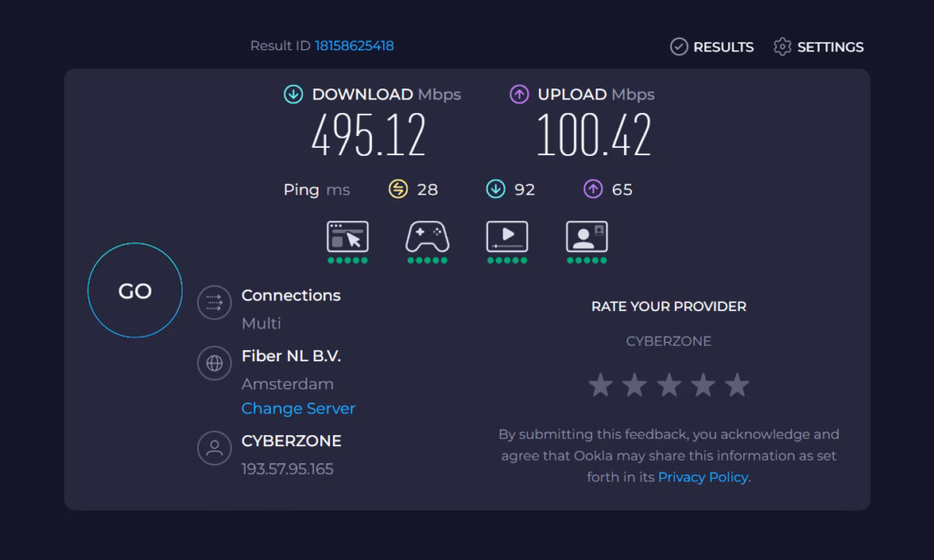Click the upload latency arrow icon

pyautogui.click(x=593, y=190)
